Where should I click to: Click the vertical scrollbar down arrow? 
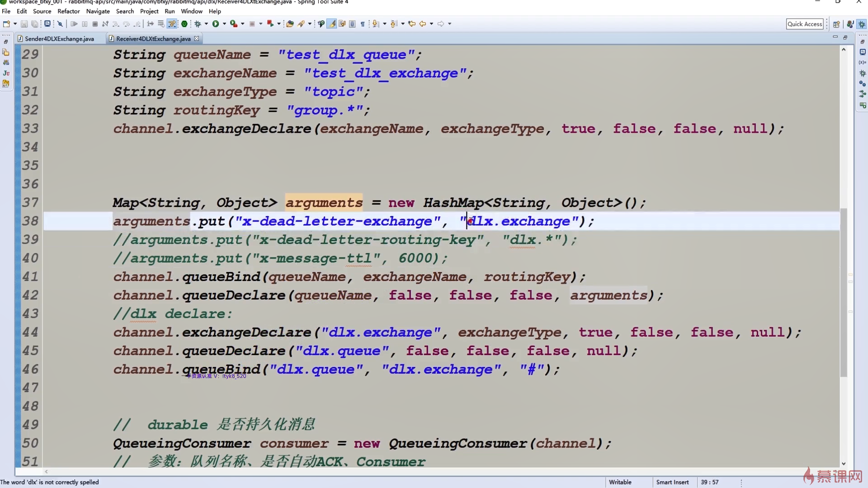coord(844,464)
